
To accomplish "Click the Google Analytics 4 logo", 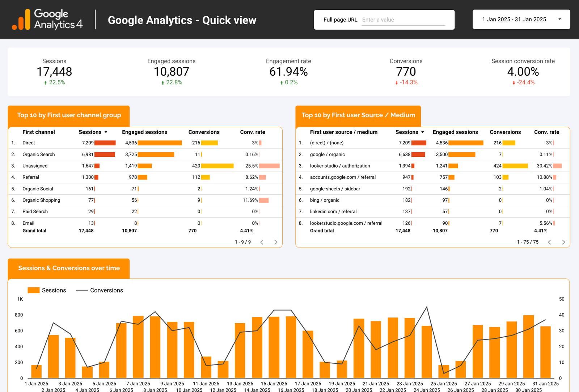I will (x=47, y=20).
